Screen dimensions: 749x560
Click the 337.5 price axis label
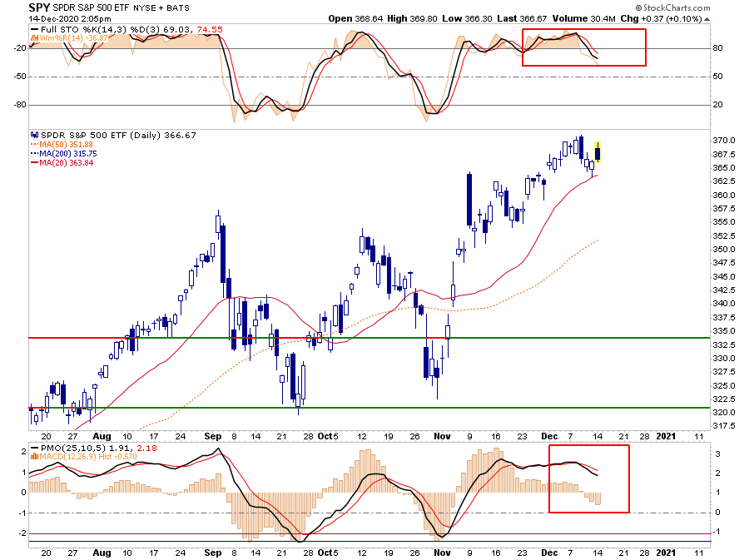point(724,318)
